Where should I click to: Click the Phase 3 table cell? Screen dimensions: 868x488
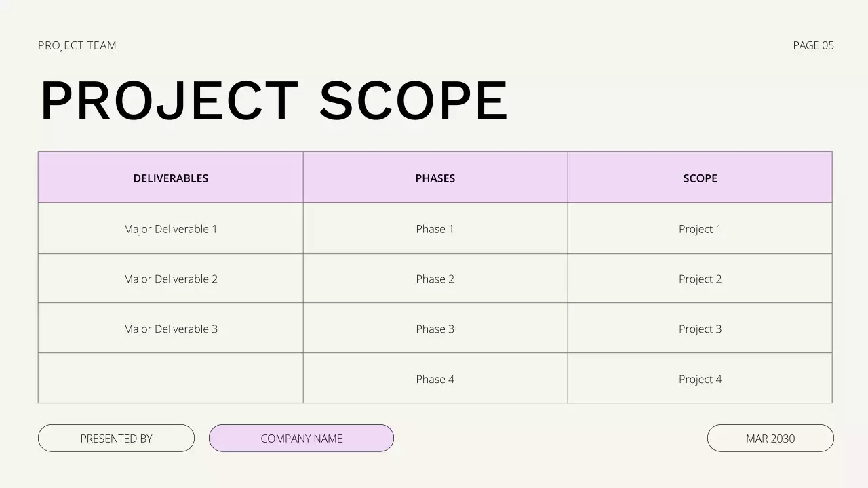click(435, 329)
